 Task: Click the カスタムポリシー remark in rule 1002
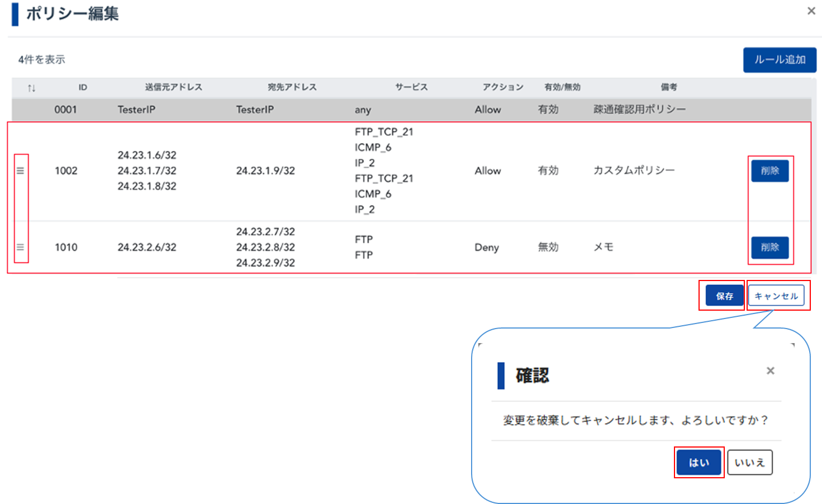point(634,170)
